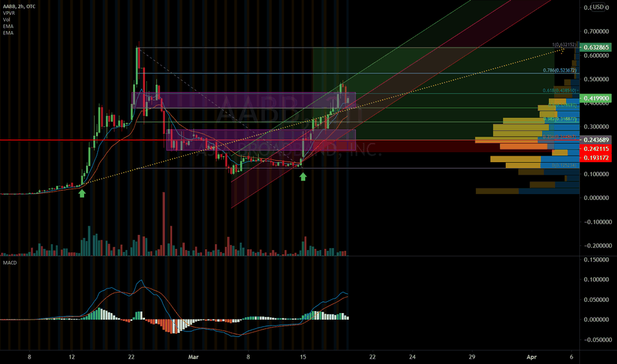Open the USD currency selector
The image size is (617, 364).
point(598,7)
